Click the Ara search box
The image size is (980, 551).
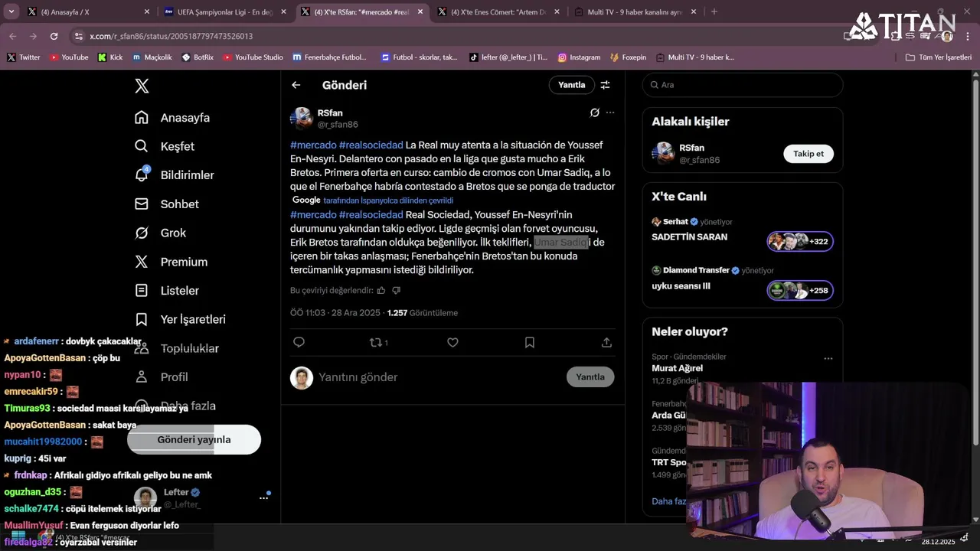click(743, 85)
